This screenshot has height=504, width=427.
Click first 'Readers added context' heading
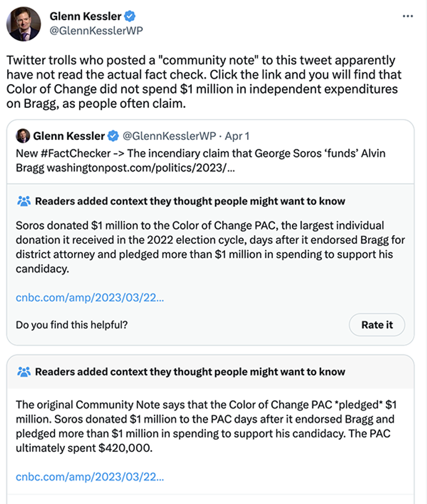coord(190,201)
